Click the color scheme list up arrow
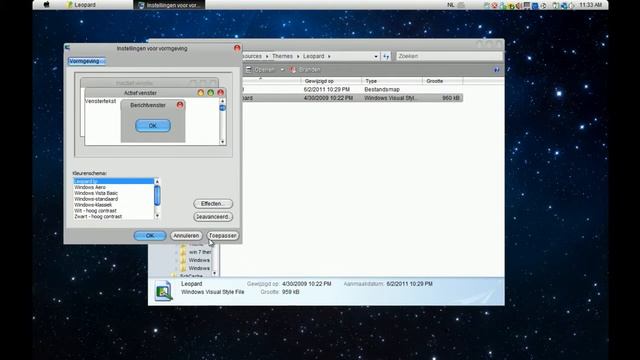 [x=157, y=181]
